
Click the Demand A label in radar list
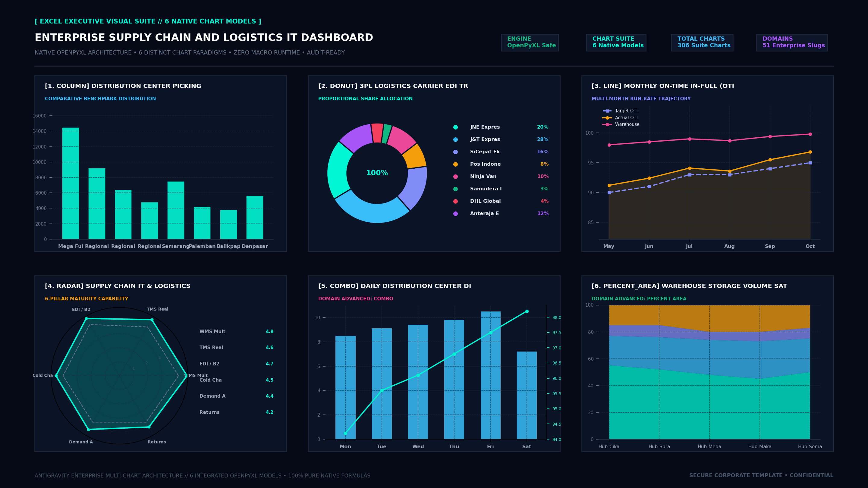[212, 396]
